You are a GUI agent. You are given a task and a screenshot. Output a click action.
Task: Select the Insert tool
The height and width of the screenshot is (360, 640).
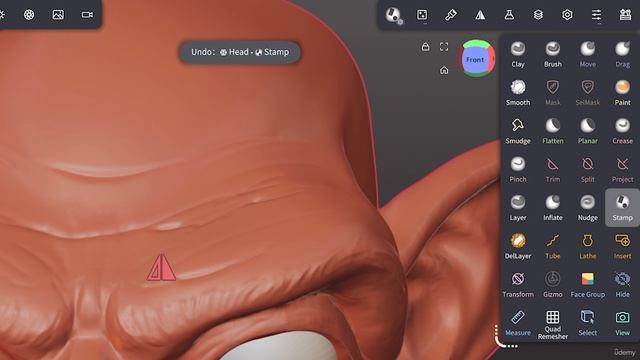click(622, 246)
